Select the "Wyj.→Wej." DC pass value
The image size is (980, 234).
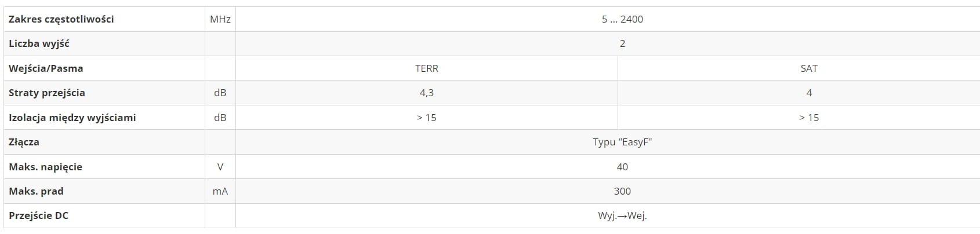coord(622,215)
